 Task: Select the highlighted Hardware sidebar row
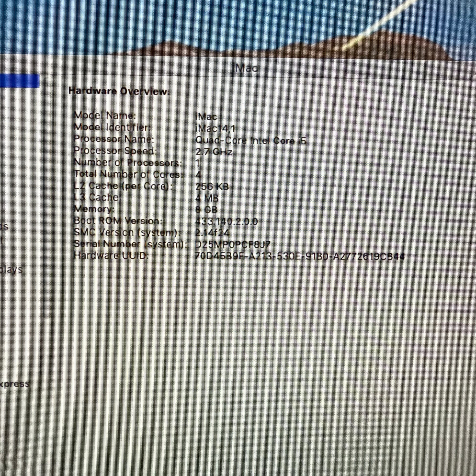pos(20,81)
